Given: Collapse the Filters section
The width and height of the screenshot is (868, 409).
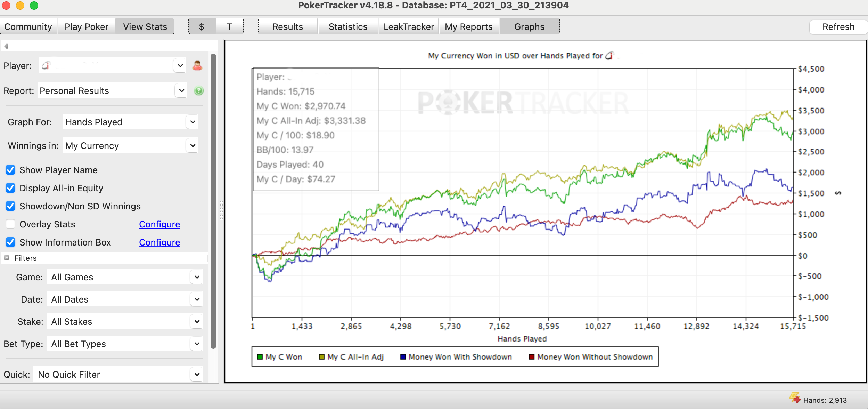Looking at the screenshot, I should [x=7, y=258].
